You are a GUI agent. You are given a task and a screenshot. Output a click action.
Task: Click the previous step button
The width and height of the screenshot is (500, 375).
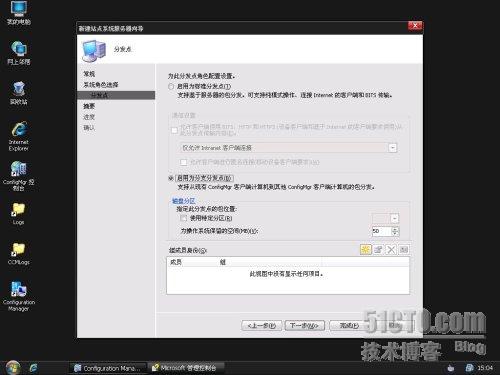coord(262,326)
